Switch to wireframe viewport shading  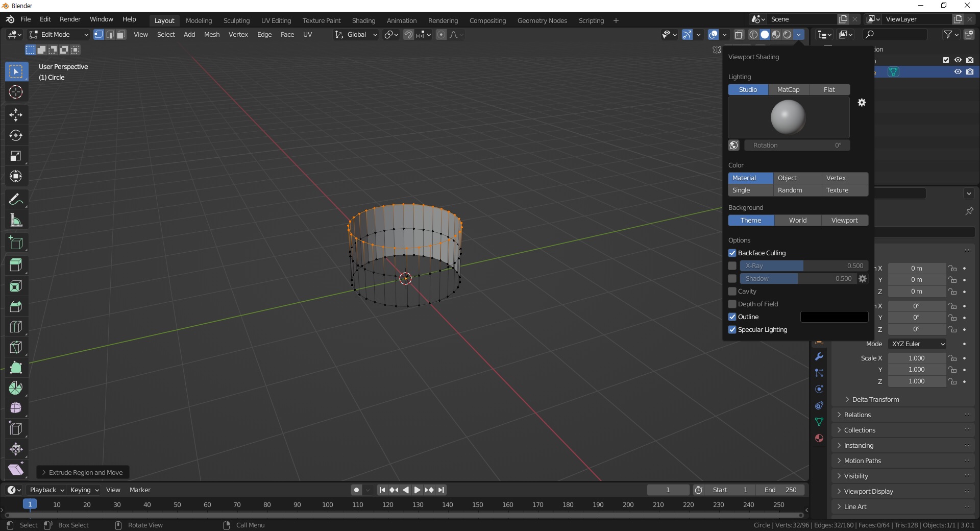(x=753, y=35)
